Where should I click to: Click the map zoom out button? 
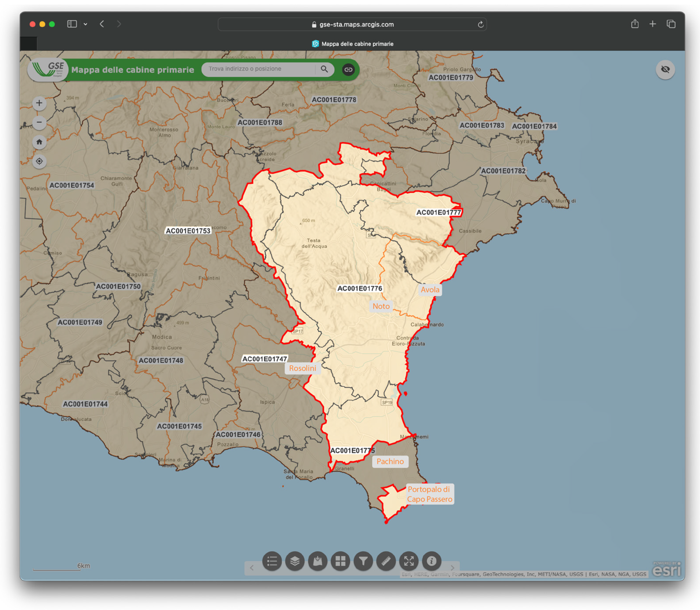point(40,122)
